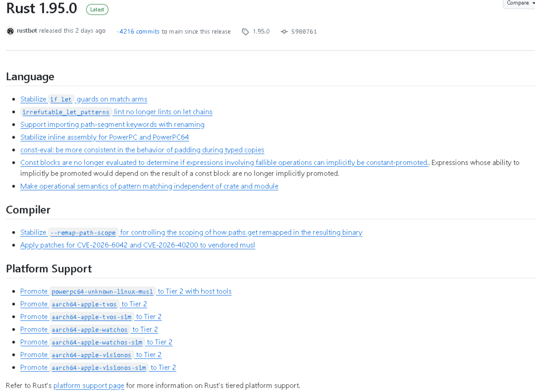Click the Latest release badge
The width and height of the screenshot is (535, 392).
[97, 9]
